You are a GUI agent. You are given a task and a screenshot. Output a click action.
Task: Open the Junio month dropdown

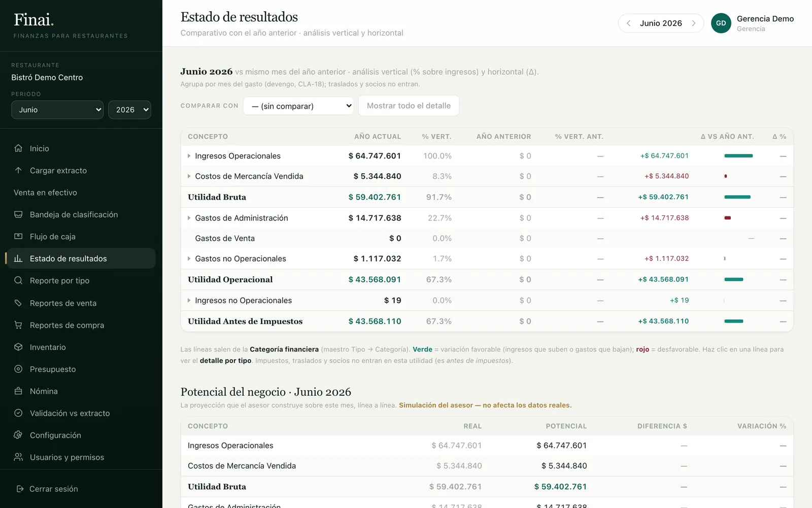pyautogui.click(x=57, y=110)
